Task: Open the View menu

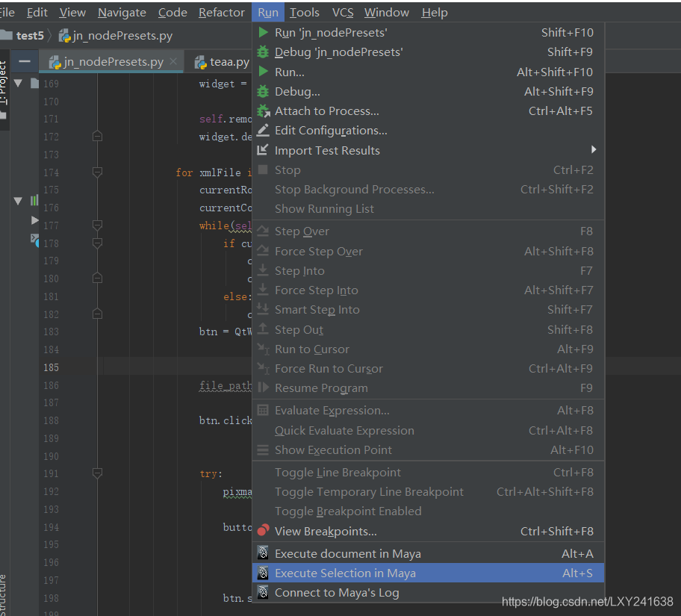Action: [72, 13]
